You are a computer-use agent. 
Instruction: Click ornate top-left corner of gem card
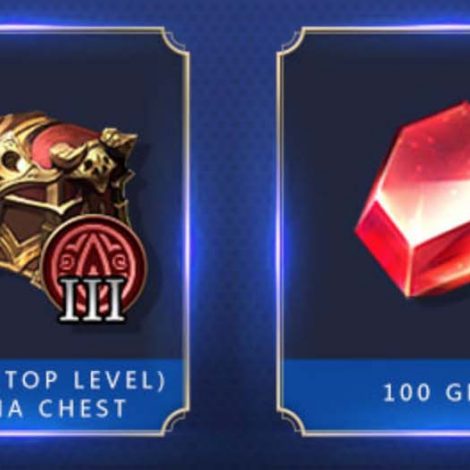pos(291,42)
